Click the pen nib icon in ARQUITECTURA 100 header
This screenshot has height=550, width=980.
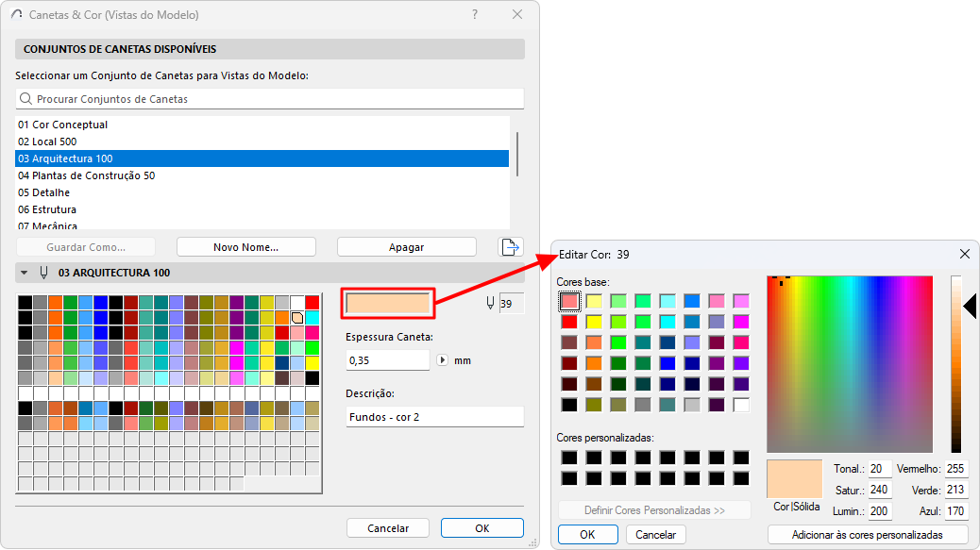(x=42, y=272)
